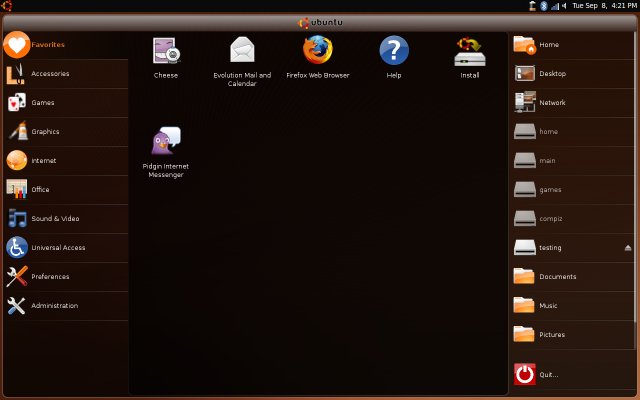
Task: Eject the testing volume
Action: coord(628,248)
